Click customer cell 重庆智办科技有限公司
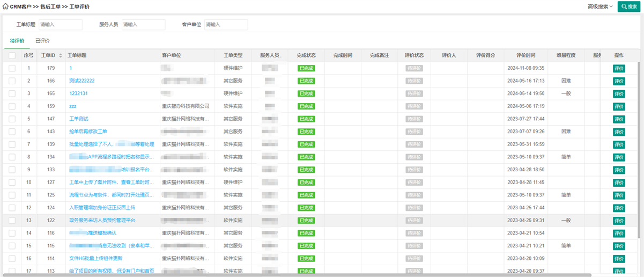644x277 pixels. tap(186, 106)
